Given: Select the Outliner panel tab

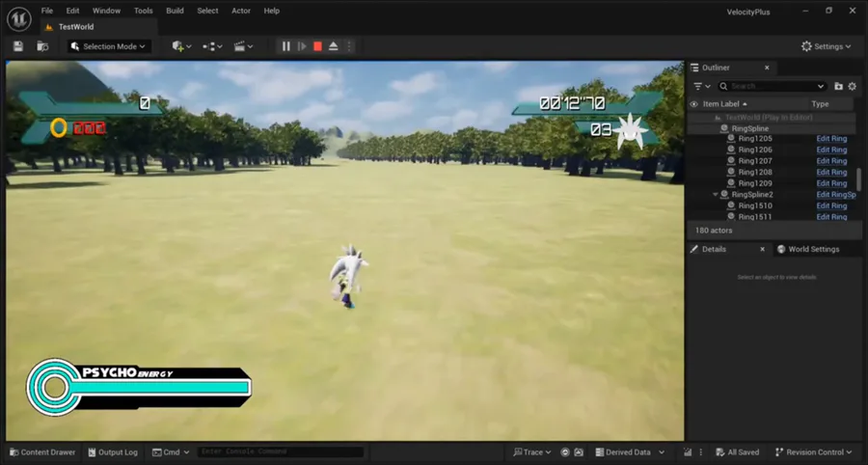Looking at the screenshot, I should coord(716,68).
